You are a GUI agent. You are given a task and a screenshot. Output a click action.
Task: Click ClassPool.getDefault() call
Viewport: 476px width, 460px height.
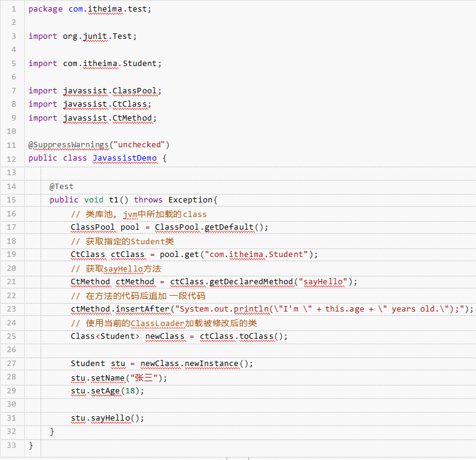[211, 227]
